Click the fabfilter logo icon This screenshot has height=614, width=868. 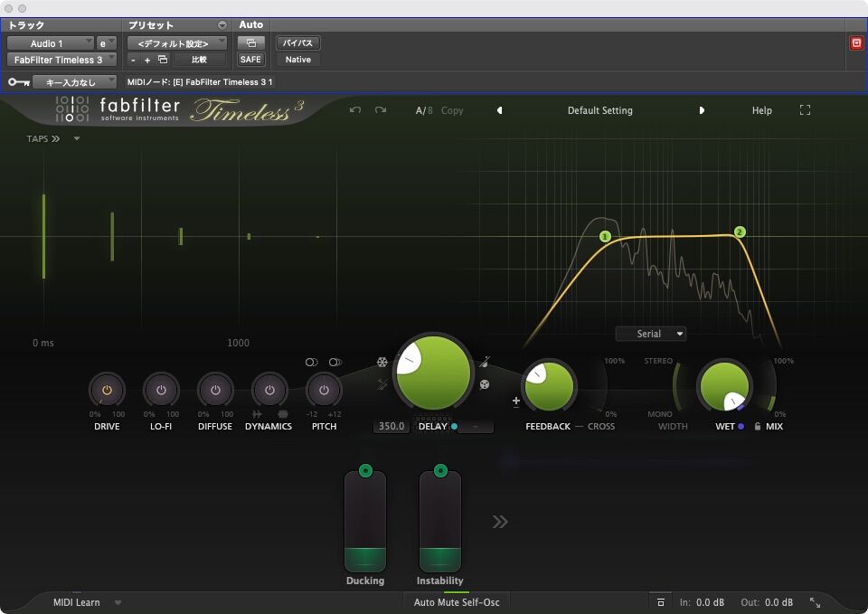tap(72, 109)
